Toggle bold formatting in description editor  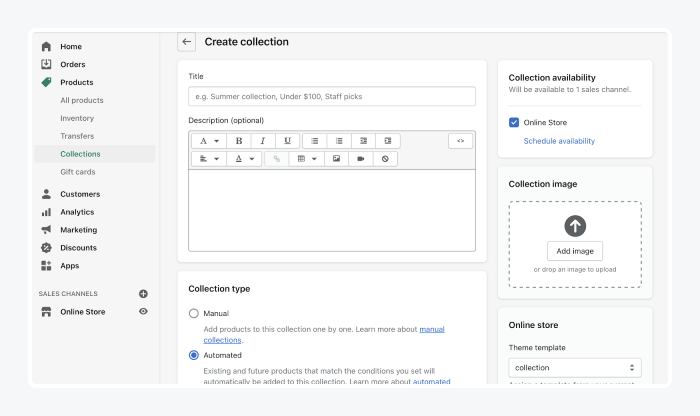[x=239, y=141]
